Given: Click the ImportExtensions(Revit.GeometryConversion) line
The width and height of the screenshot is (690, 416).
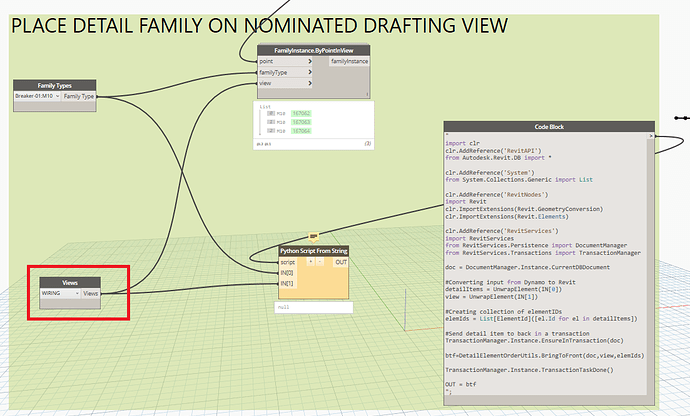Looking at the screenshot, I should click(524, 209).
